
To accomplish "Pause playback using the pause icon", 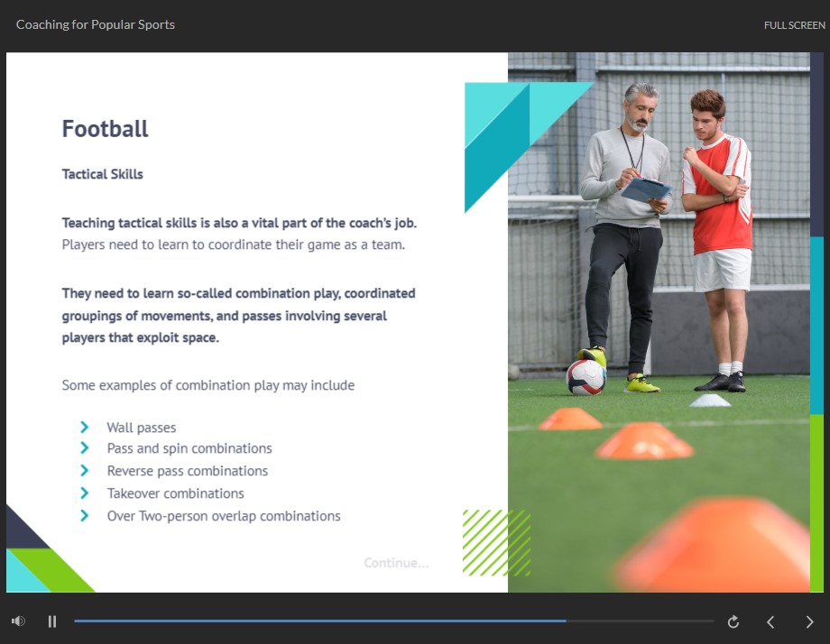I will coord(52,621).
